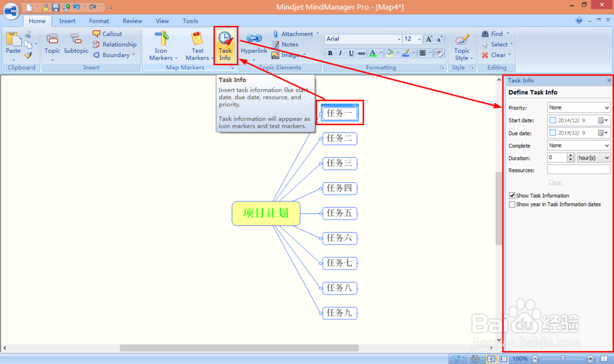
Task: Open the MindManager application button
Action: (x=11, y=10)
